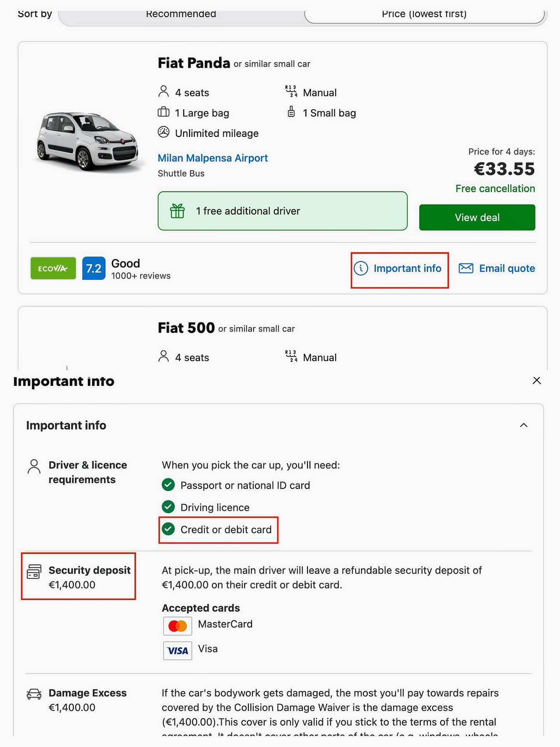Sort results by Price lowest first
This screenshot has width=560, height=747.
tap(424, 15)
